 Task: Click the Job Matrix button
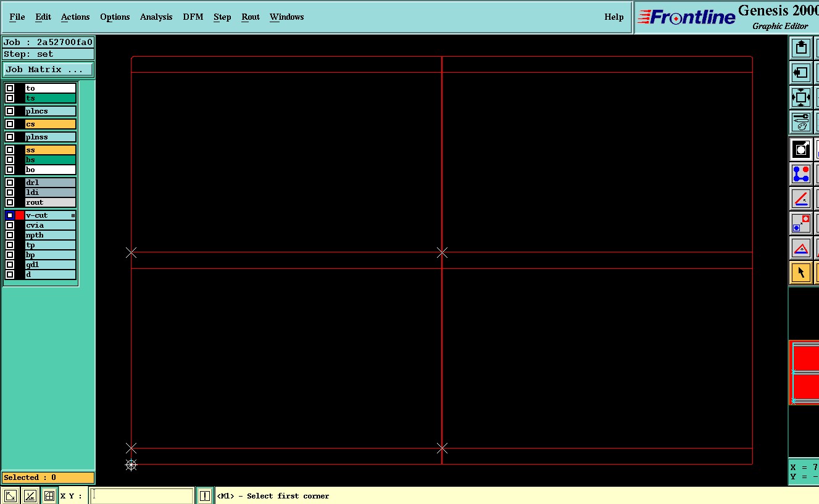coord(48,69)
